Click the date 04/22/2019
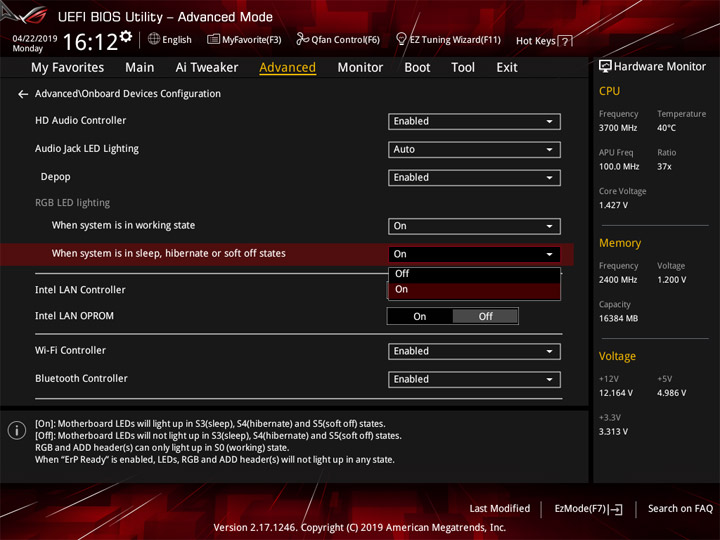720x540 pixels. pyautogui.click(x=34, y=39)
